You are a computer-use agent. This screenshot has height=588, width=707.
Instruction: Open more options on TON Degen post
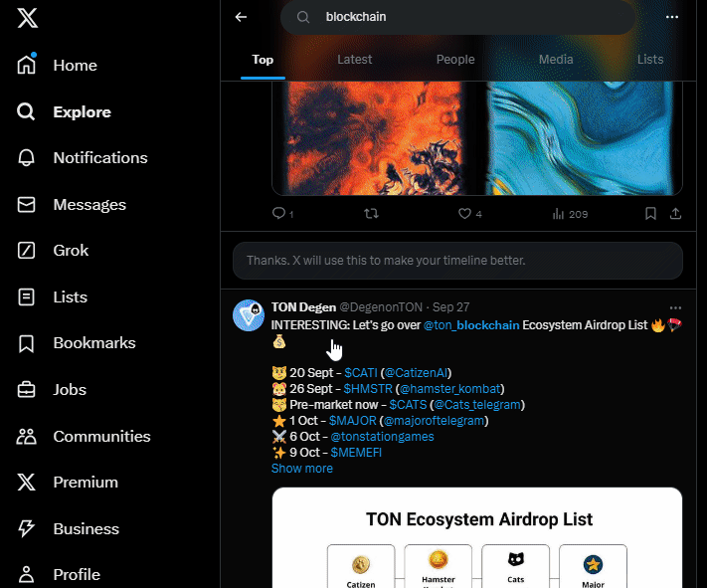point(676,307)
